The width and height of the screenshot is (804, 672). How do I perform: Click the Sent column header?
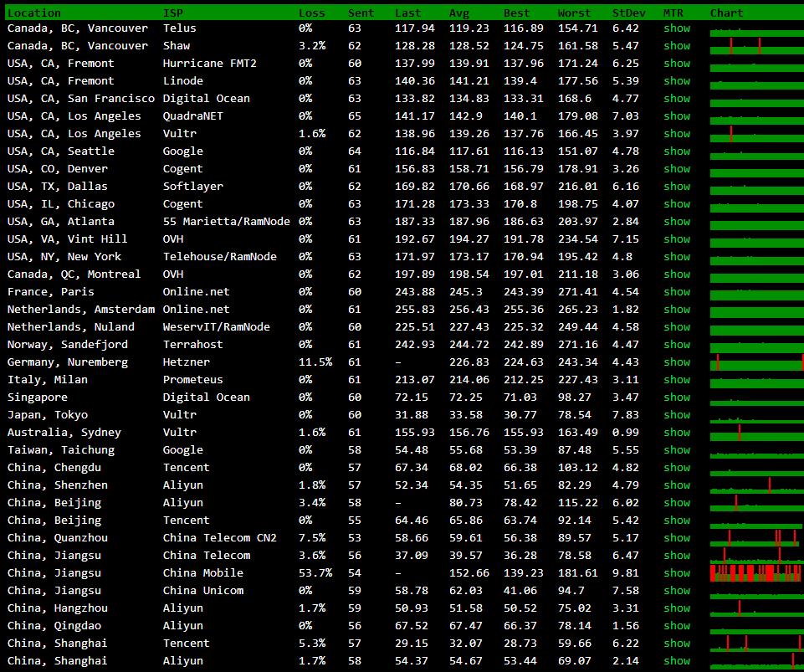pos(361,13)
